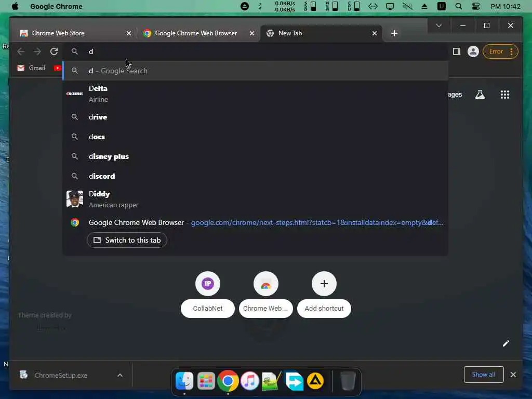The image size is (532, 399).
Task: Open the Trash in the dock
Action: pyautogui.click(x=348, y=381)
